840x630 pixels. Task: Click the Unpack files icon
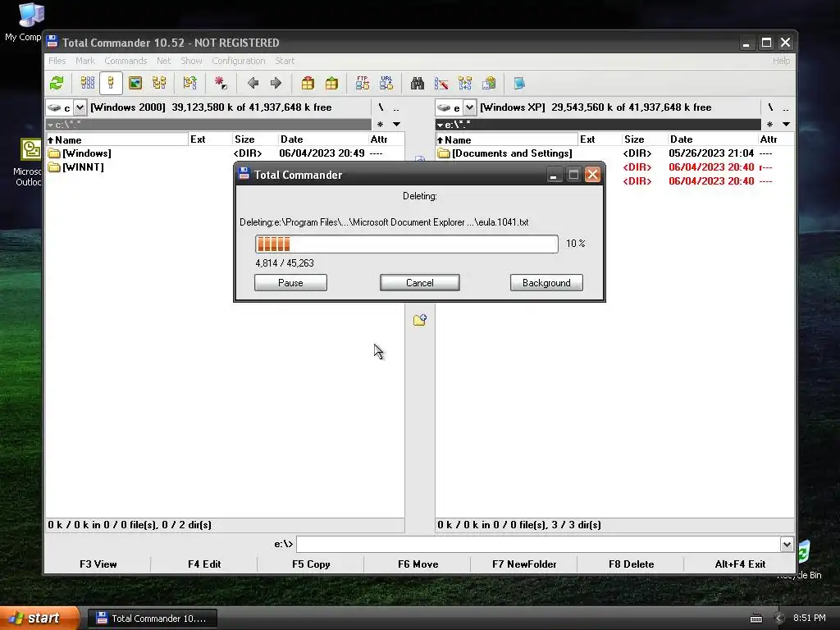pyautogui.click(x=331, y=83)
